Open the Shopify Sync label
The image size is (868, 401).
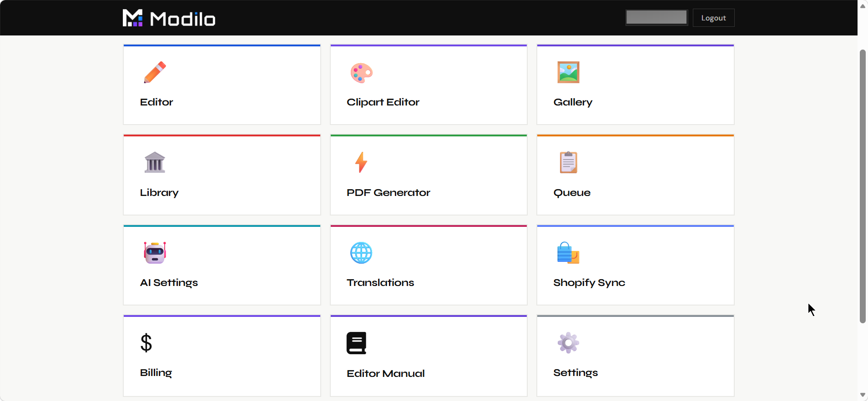(x=589, y=283)
